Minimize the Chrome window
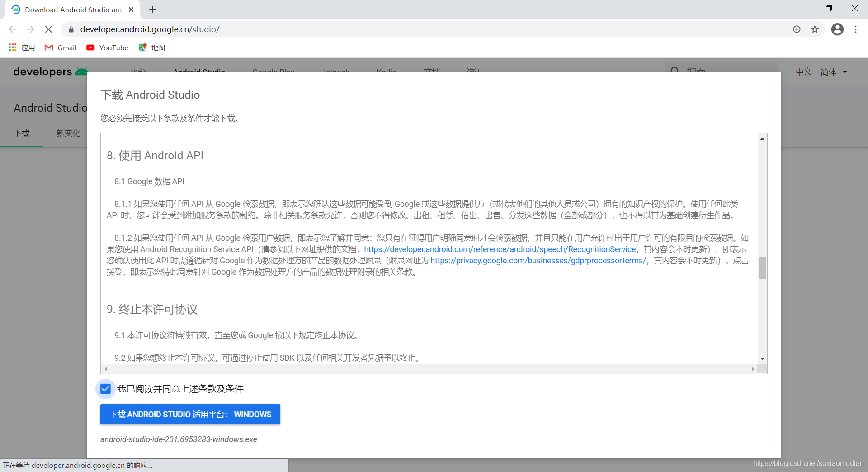Viewport: 868px width, 472px height. pos(803,8)
